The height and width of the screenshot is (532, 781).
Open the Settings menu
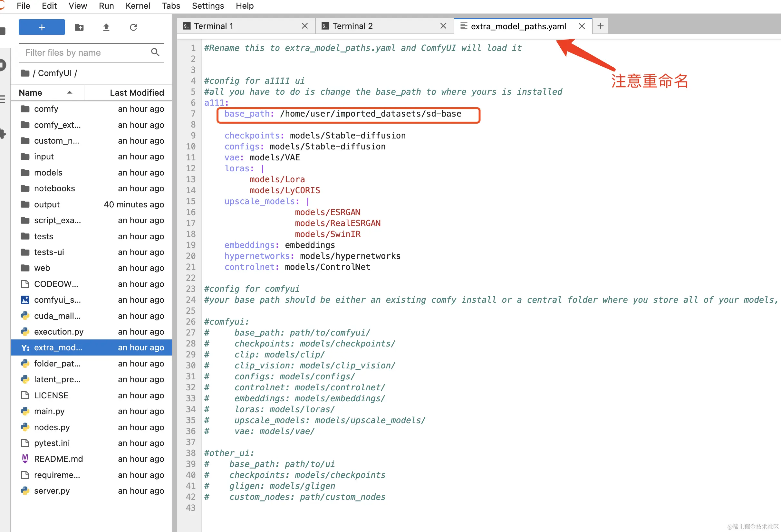(x=208, y=6)
